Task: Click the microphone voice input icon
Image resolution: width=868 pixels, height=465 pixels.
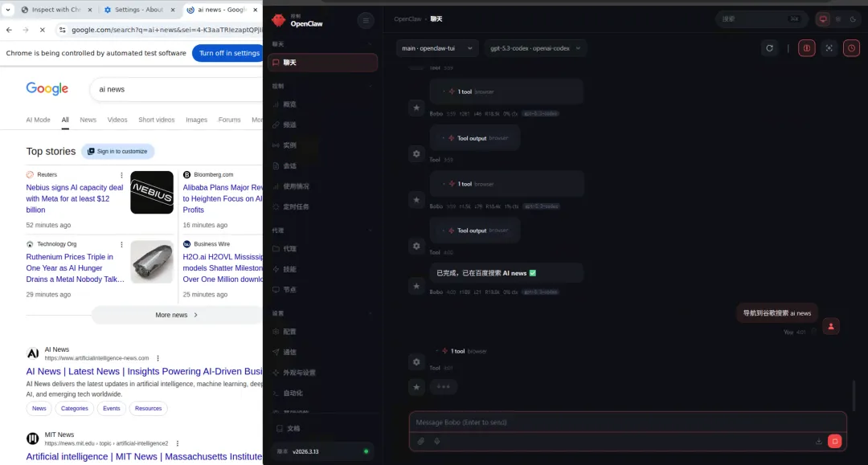Action: point(436,441)
